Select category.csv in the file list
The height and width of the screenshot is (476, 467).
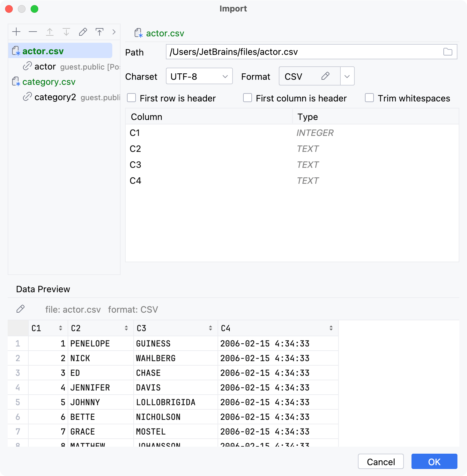[x=48, y=82]
